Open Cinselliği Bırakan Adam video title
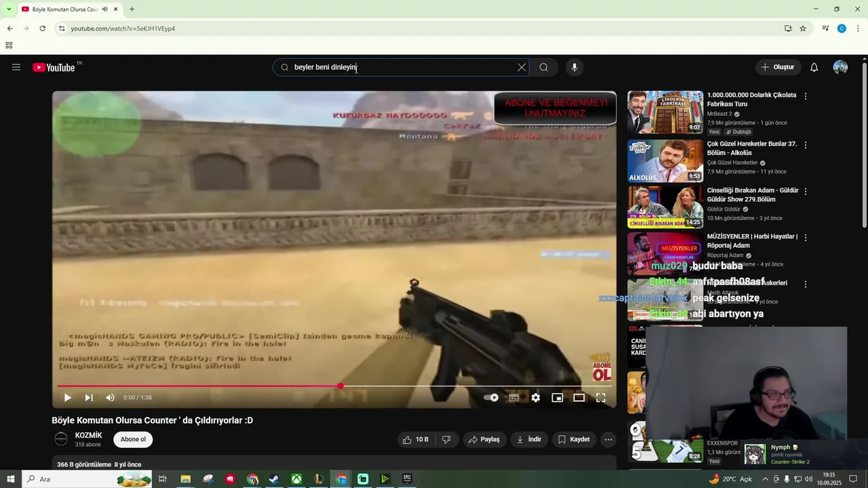 [x=753, y=195]
